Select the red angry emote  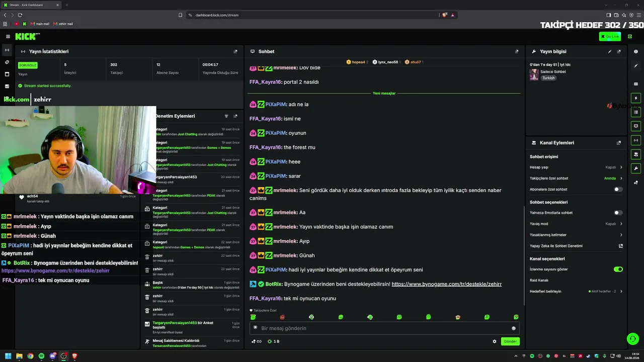pos(282,317)
